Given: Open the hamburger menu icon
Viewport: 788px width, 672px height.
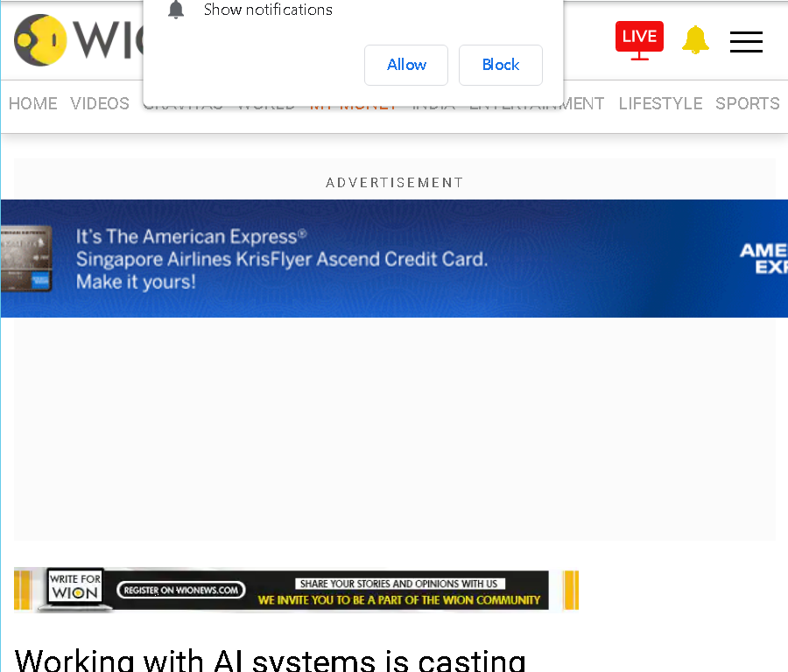Looking at the screenshot, I should (x=746, y=41).
